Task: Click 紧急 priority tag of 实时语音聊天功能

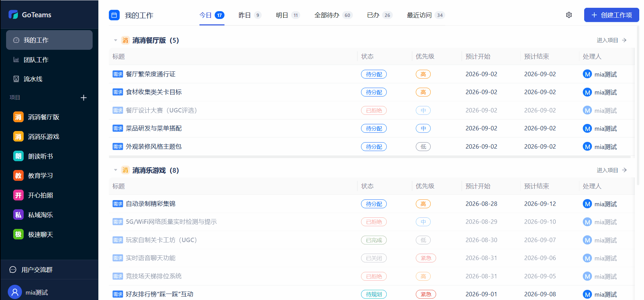Action: [426, 258]
